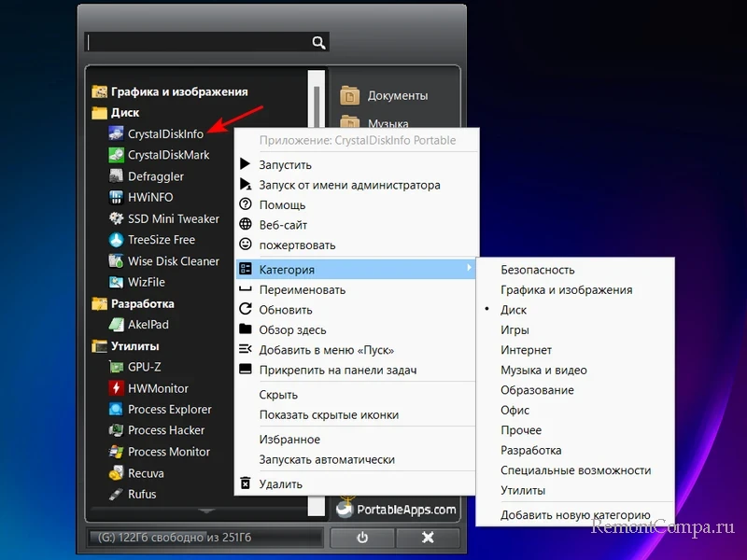Click the CrystalDiskMark app icon
The image size is (747, 560).
point(116,155)
